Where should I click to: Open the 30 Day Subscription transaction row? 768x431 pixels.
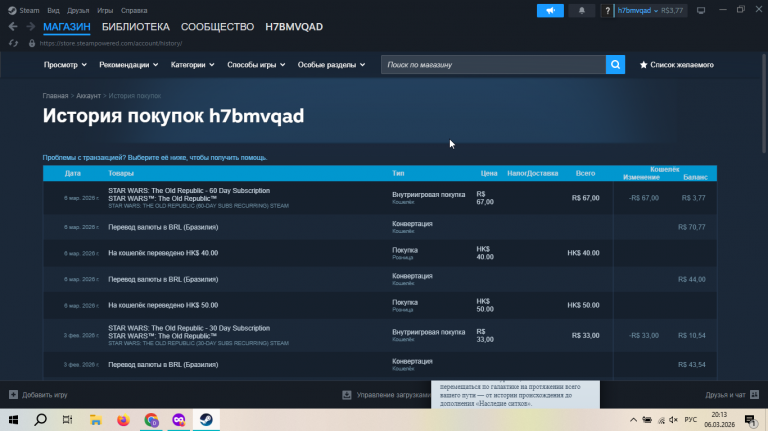[x=380, y=335]
